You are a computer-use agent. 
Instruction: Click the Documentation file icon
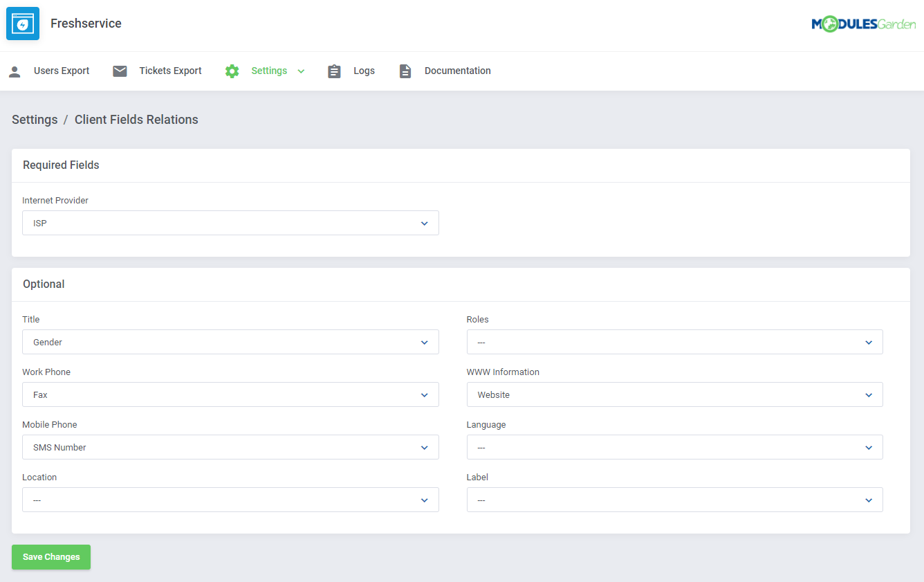[x=405, y=71]
